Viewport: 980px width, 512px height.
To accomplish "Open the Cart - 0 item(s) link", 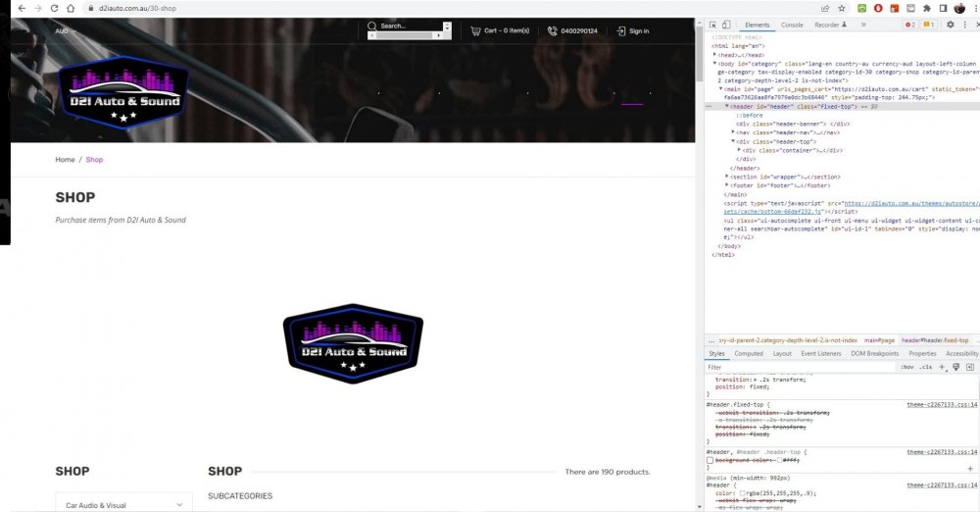I will coord(507,30).
